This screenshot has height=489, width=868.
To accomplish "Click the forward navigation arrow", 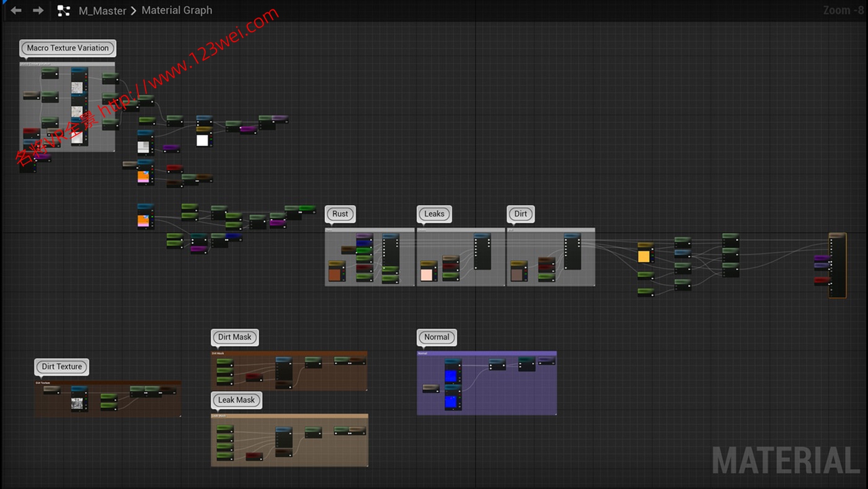I will pyautogui.click(x=38, y=11).
